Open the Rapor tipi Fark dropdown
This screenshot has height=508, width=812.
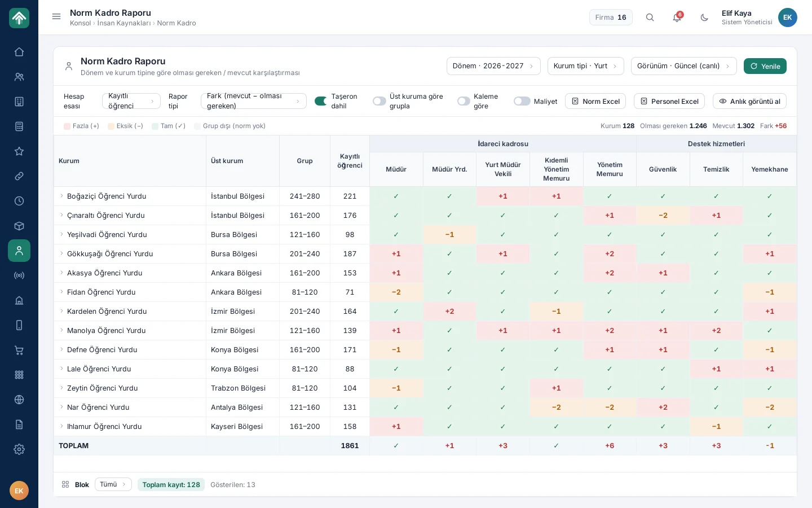254,101
